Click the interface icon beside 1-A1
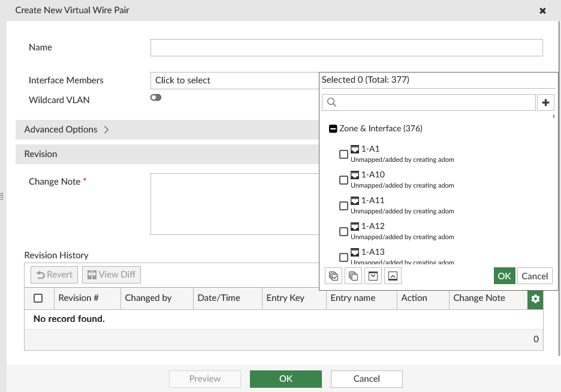The width and height of the screenshot is (561, 392). [x=355, y=148]
